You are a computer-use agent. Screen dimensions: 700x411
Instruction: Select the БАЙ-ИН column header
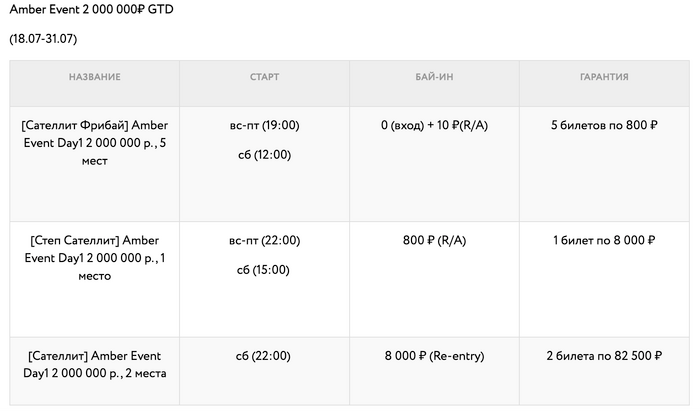click(434, 77)
